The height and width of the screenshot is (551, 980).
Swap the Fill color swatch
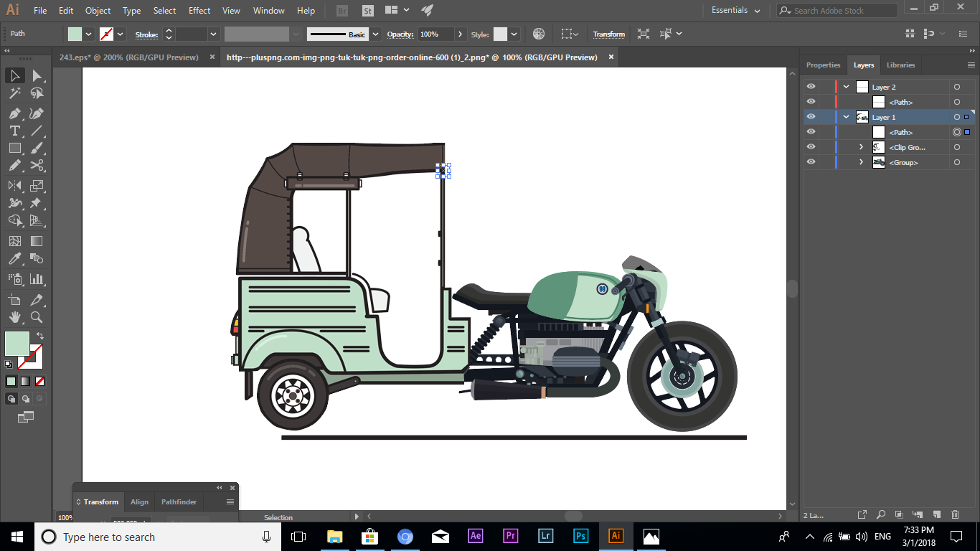pos(39,335)
